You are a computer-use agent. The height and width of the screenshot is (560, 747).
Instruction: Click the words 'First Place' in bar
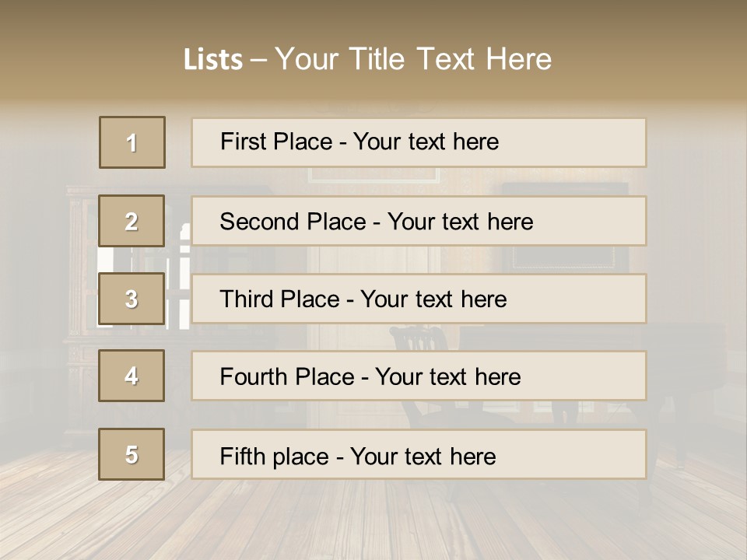276,142
